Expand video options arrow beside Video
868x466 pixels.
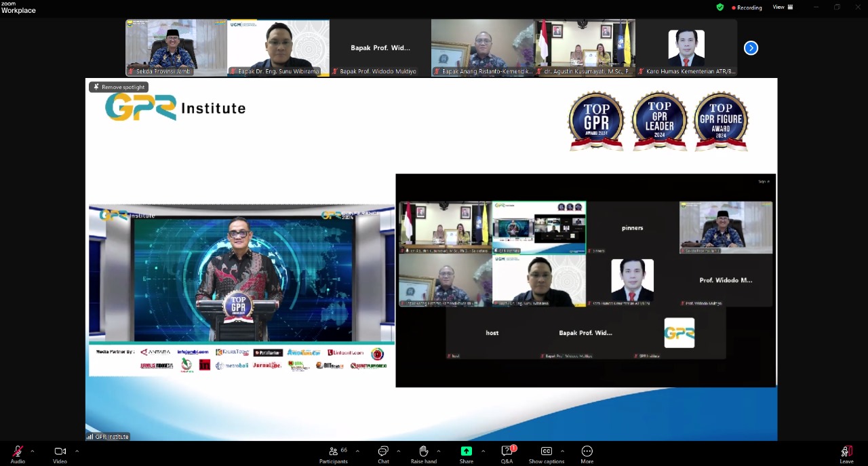pos(77,451)
